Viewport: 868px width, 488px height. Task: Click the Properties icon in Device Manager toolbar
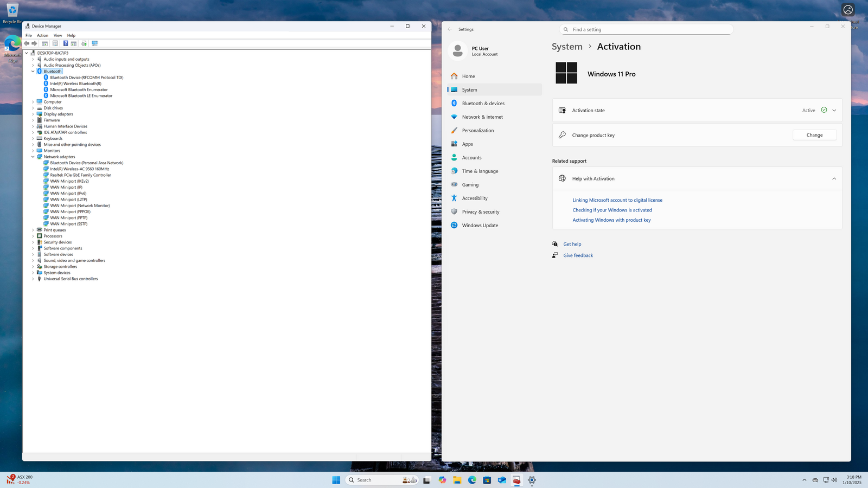click(55, 43)
